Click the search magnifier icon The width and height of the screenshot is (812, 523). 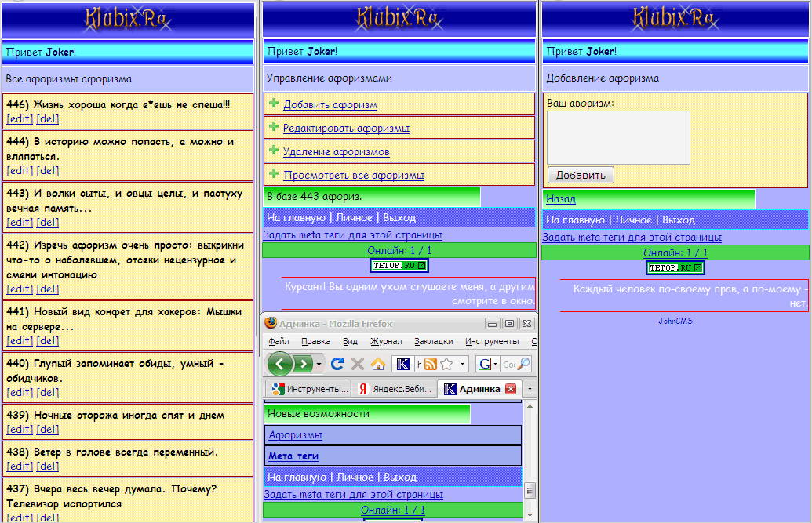523,364
